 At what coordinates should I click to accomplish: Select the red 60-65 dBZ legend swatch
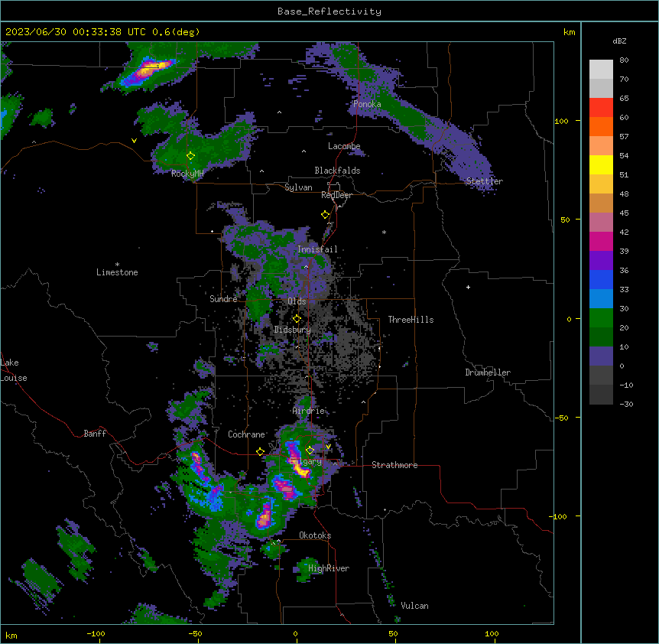[x=601, y=107]
